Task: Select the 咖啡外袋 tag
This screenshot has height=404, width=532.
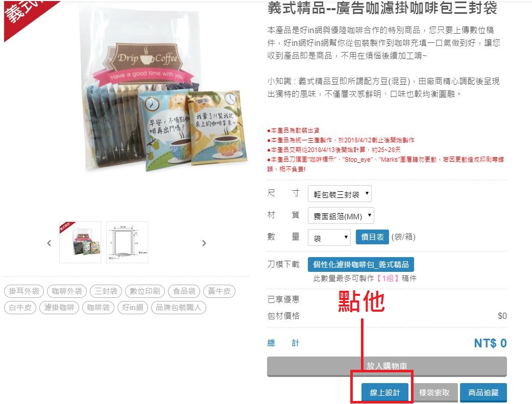Action: click(x=67, y=291)
